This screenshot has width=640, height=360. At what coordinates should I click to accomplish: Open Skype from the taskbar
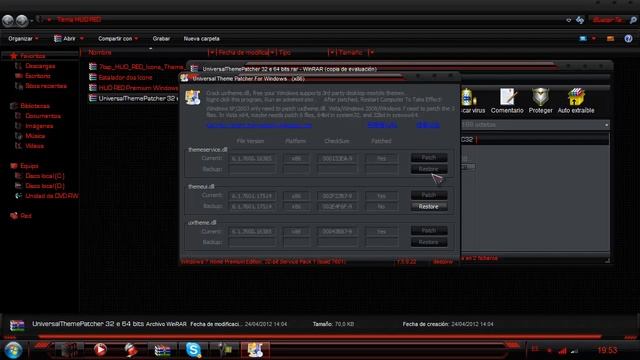coord(193,350)
